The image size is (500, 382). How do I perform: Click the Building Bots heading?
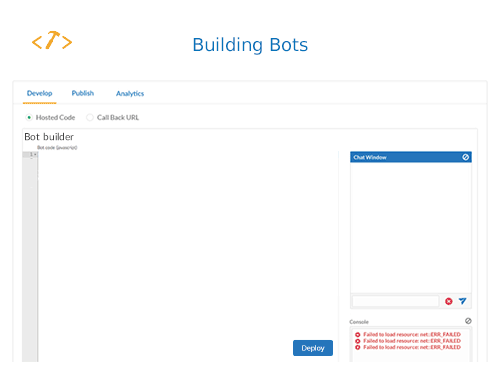(x=250, y=45)
